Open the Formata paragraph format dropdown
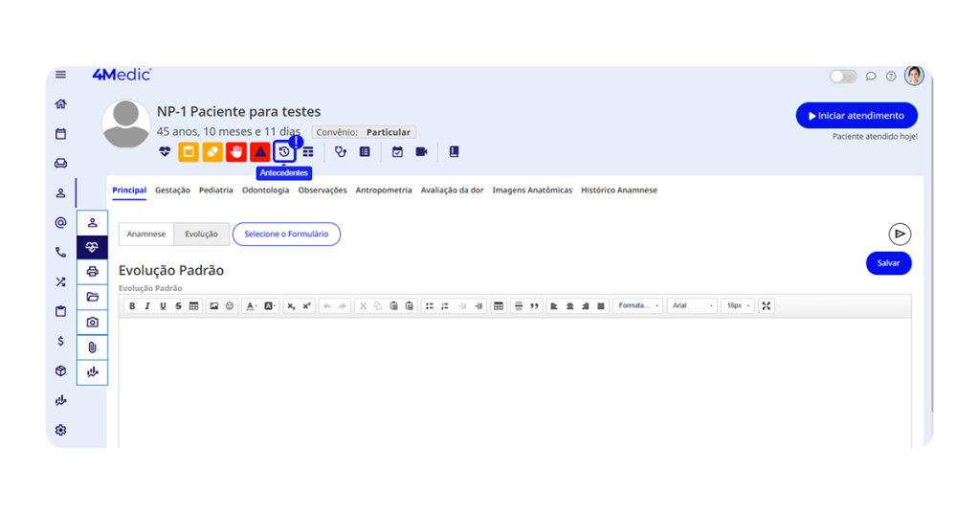980x515 pixels. (638, 306)
